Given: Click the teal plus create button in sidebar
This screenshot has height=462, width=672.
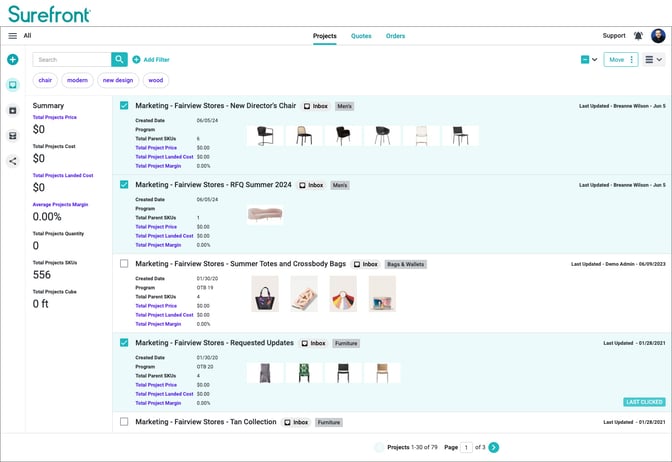Looking at the screenshot, I should pyautogui.click(x=12, y=60).
